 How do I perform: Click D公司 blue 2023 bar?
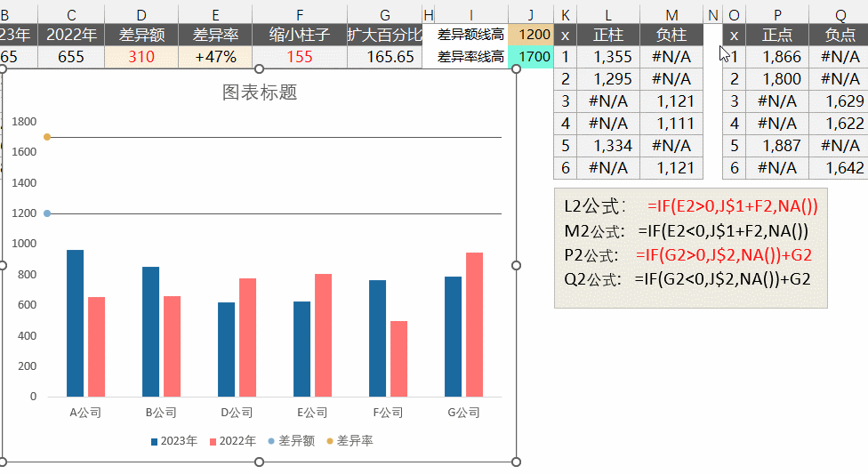pyautogui.click(x=227, y=349)
